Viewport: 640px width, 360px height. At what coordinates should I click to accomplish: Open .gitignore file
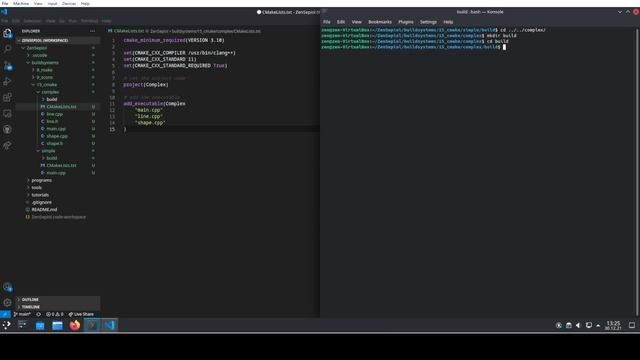click(58, 202)
